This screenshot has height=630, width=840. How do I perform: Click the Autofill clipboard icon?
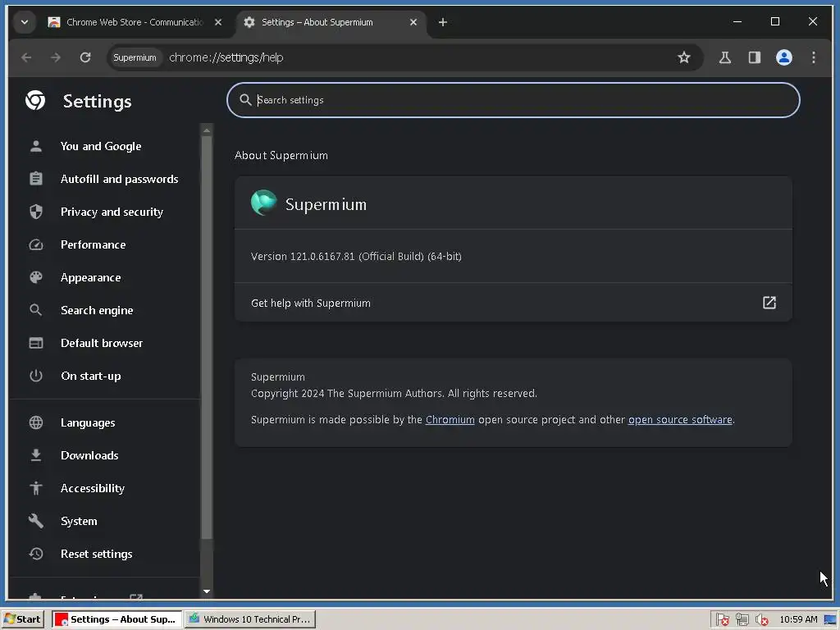[36, 179]
